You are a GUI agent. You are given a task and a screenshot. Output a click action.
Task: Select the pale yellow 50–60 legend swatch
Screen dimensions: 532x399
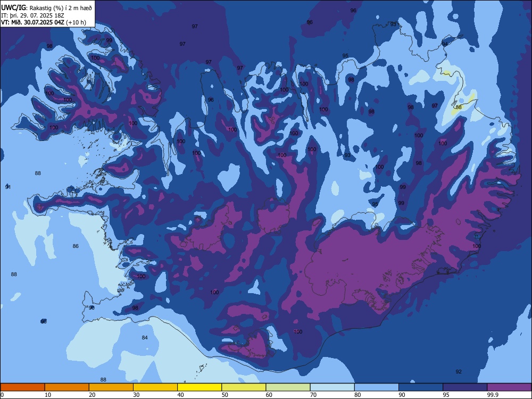pyautogui.click(x=244, y=387)
